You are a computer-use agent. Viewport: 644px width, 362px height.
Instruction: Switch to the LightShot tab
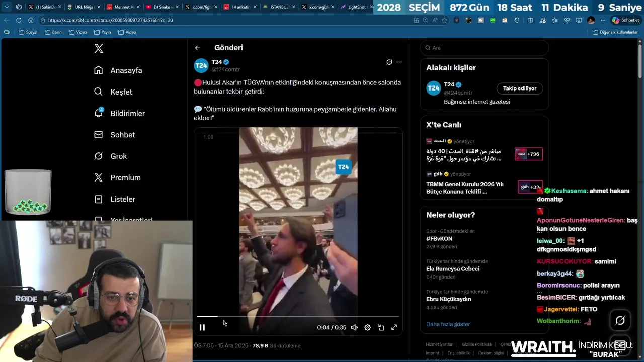pyautogui.click(x=356, y=7)
